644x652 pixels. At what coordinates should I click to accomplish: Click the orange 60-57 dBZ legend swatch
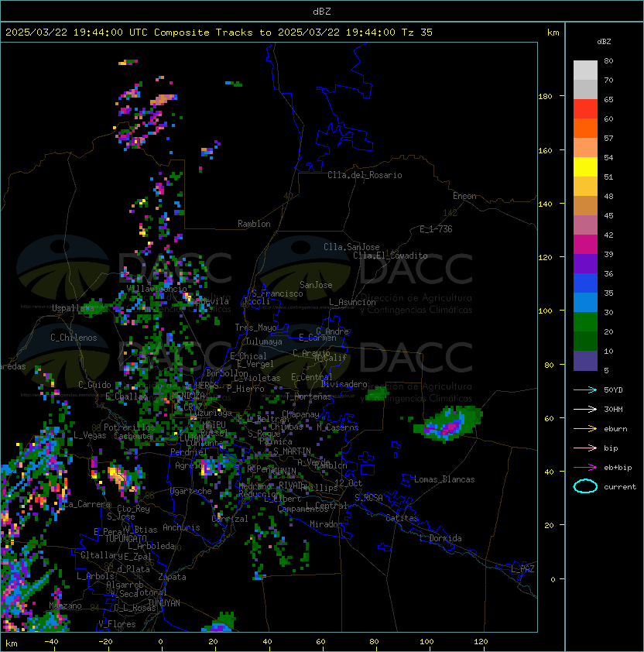point(585,128)
